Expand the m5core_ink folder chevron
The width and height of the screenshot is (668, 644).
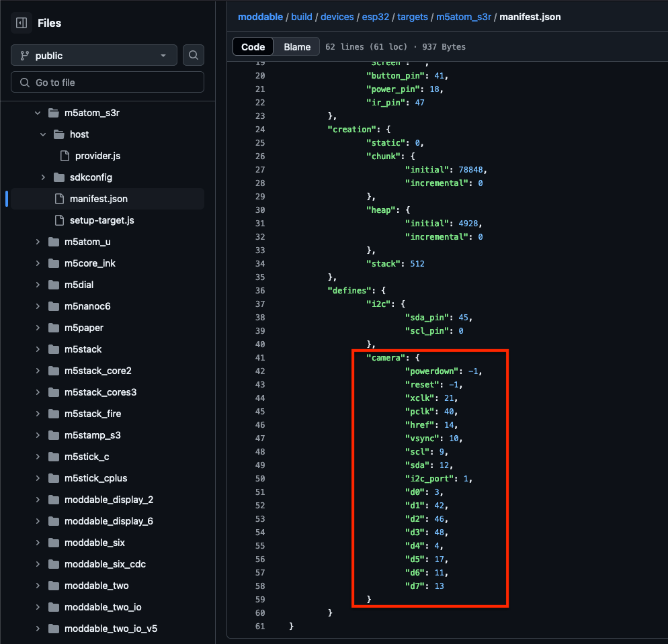[x=38, y=263]
